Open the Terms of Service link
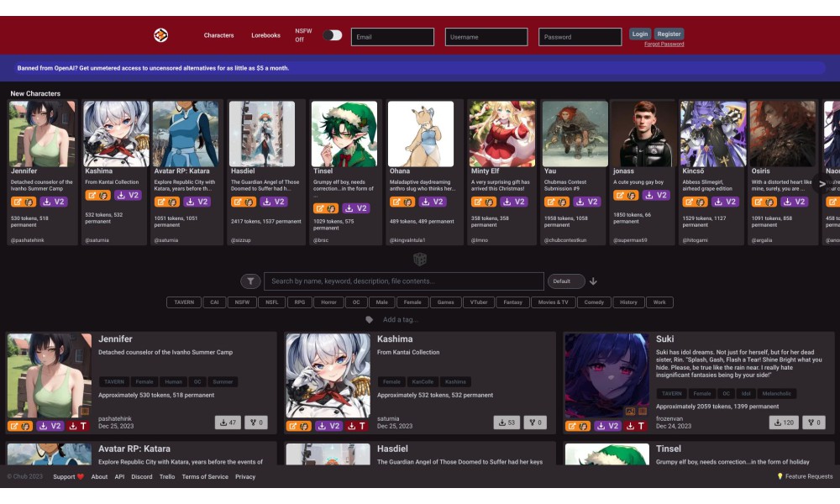This screenshot has width=840, height=504. [205, 476]
